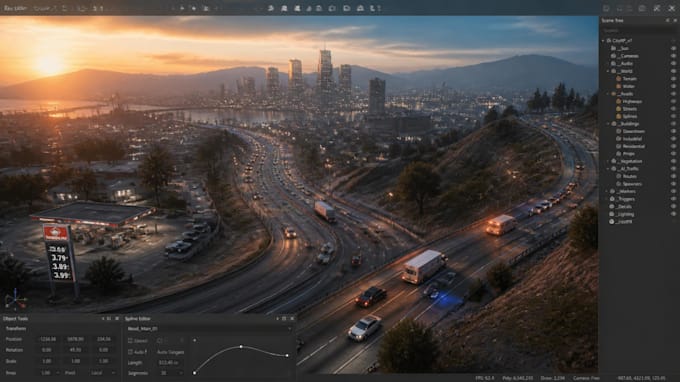Close the Object Tools panel
680x382 pixels.
click(x=117, y=319)
